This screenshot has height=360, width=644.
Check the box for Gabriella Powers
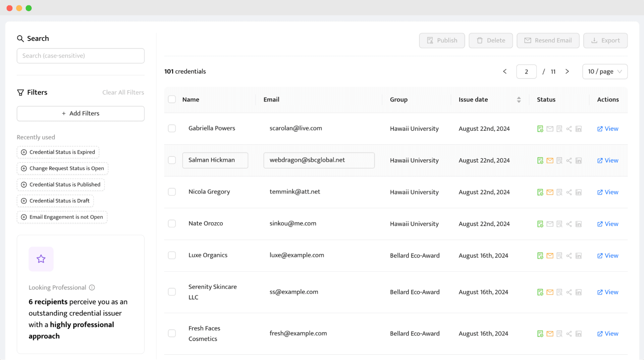[x=172, y=128]
